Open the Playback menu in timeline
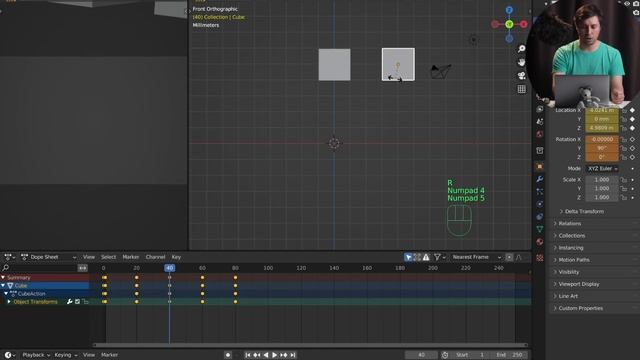 pyautogui.click(x=36, y=355)
